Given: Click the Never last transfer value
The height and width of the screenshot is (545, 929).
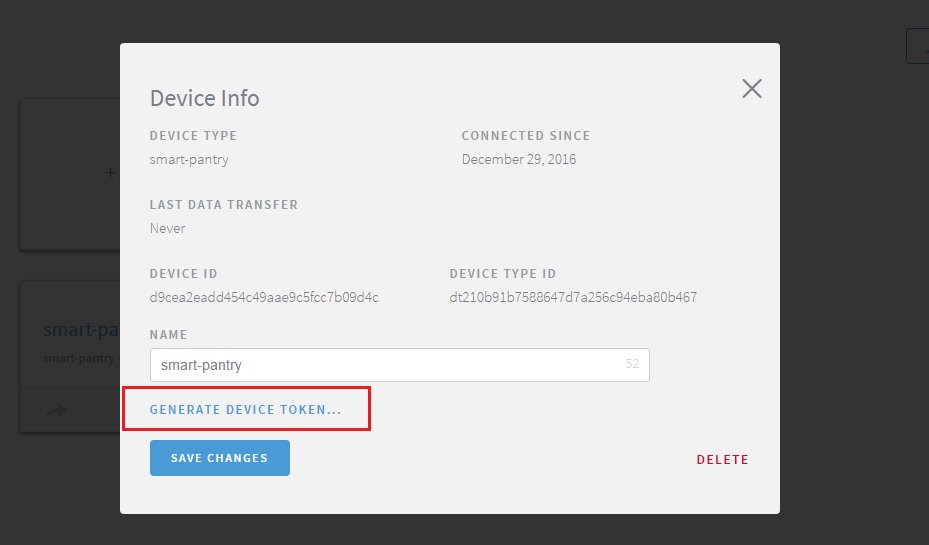Looking at the screenshot, I should [x=167, y=228].
